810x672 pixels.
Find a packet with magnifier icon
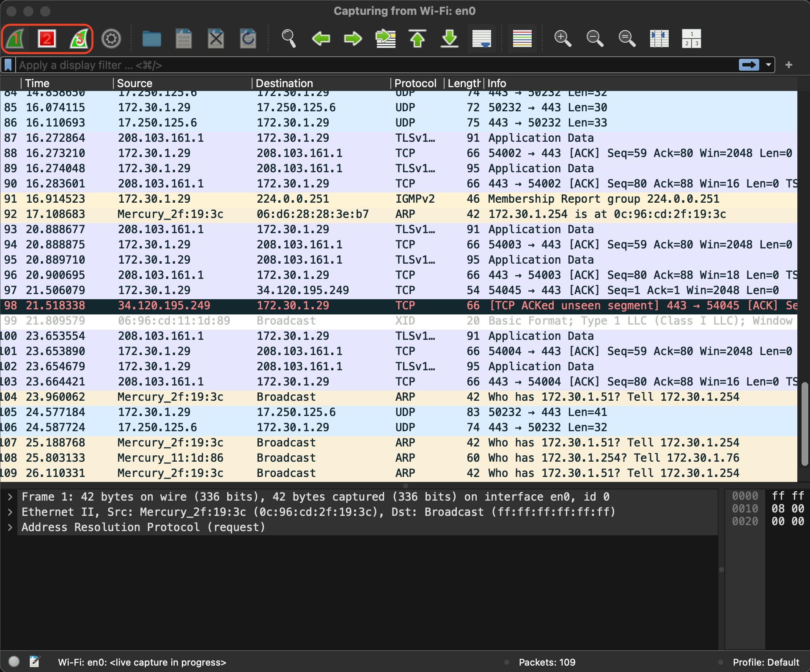click(288, 39)
